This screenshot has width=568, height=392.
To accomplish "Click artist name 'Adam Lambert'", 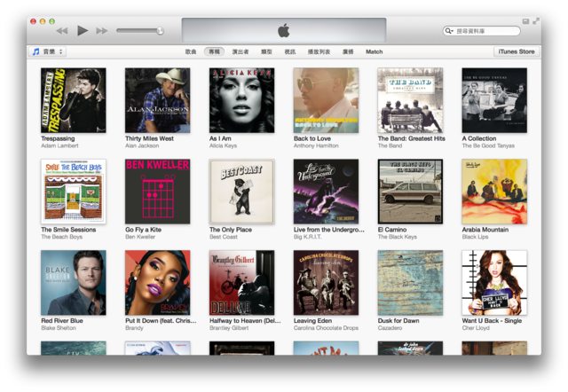I will [59, 145].
